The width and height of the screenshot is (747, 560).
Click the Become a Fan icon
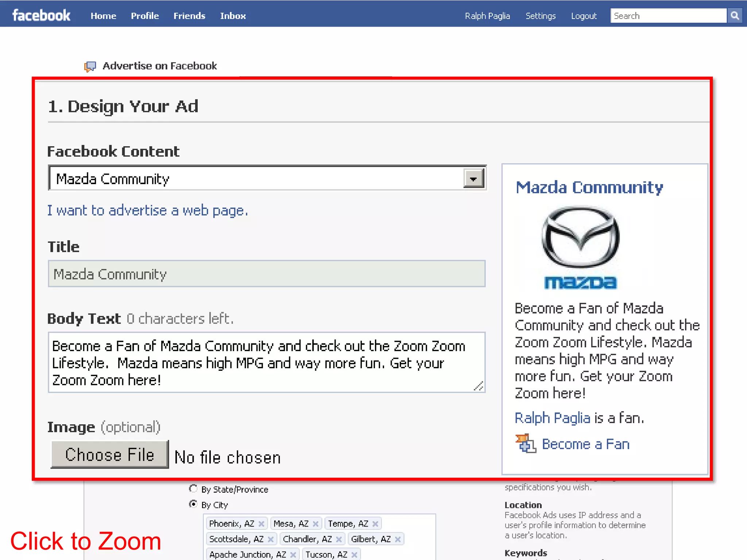point(525,444)
